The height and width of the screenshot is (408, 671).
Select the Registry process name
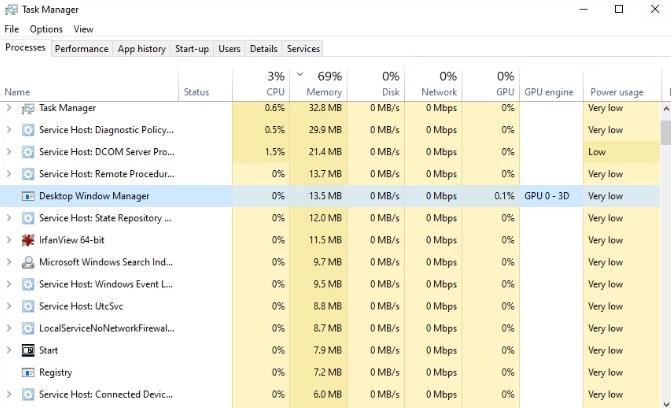click(x=56, y=372)
